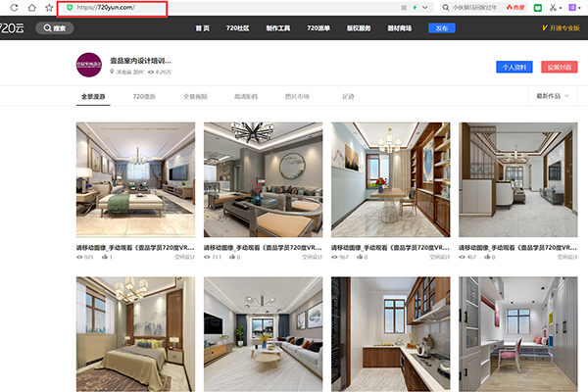Screen dimensions: 588x392
Task: Bookmark page with the star icon
Action: [x=49, y=7]
